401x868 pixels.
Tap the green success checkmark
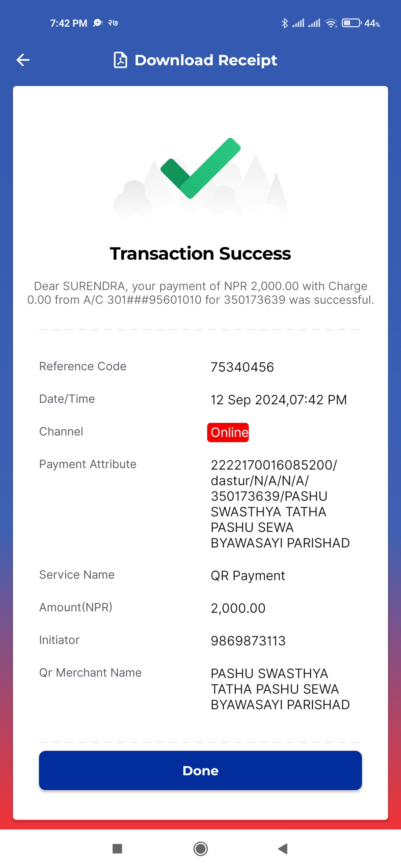[200, 168]
